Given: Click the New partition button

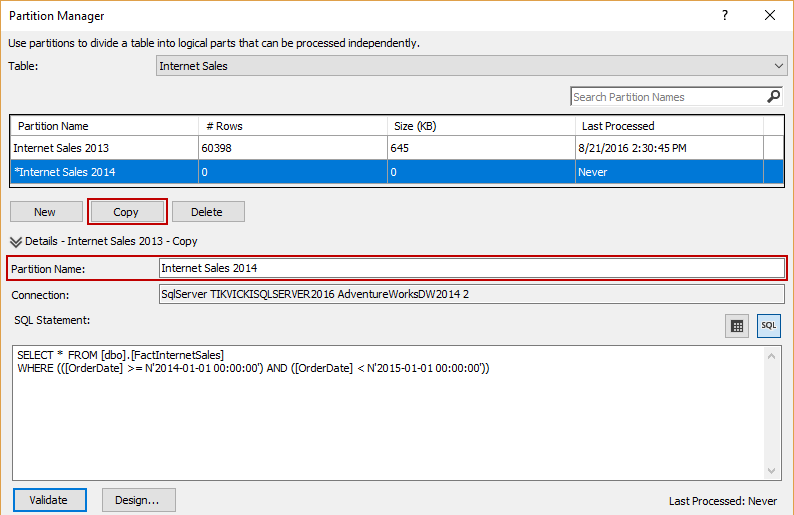Looking at the screenshot, I should tap(45, 212).
